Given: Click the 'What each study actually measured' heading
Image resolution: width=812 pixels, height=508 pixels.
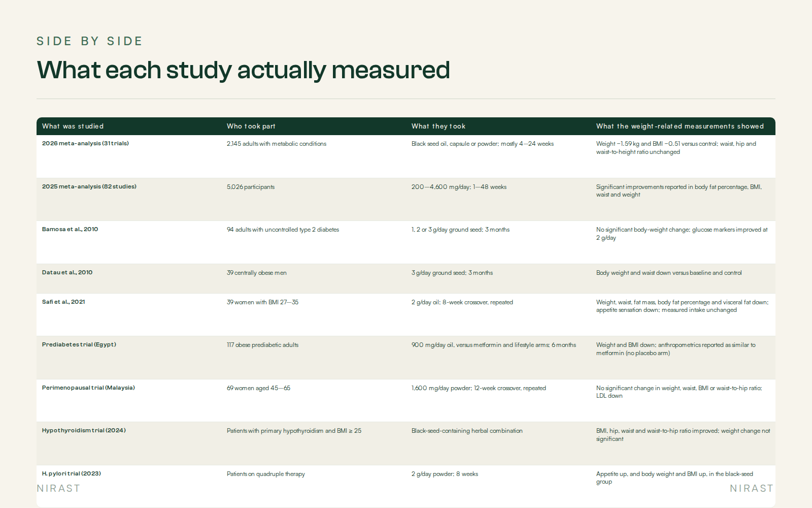Looking at the screenshot, I should [243, 70].
